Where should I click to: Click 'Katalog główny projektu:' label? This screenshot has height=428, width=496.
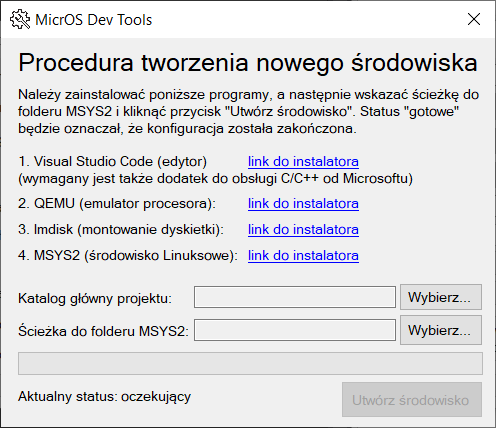pos(95,298)
